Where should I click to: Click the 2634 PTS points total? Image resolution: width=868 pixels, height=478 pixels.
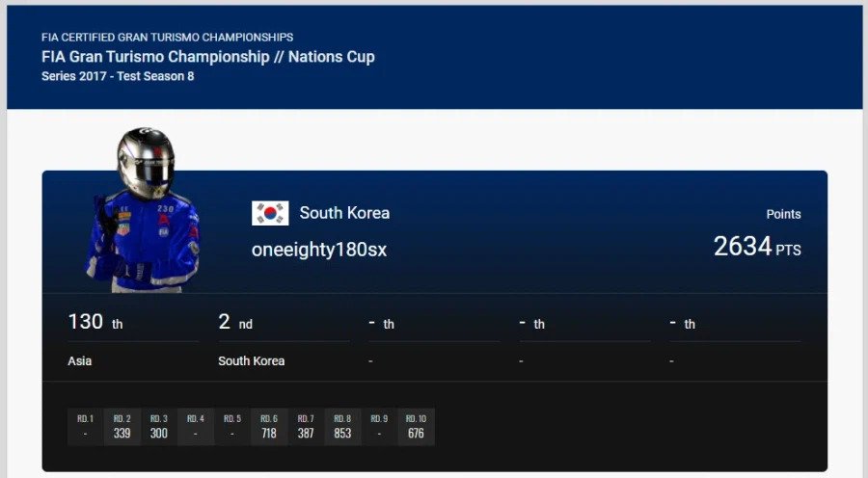click(x=756, y=247)
